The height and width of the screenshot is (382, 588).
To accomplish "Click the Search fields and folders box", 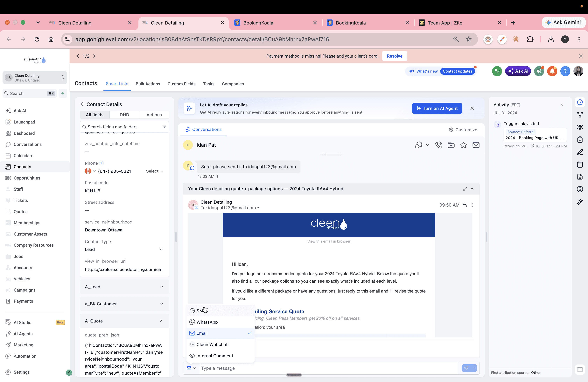I will 124,127.
